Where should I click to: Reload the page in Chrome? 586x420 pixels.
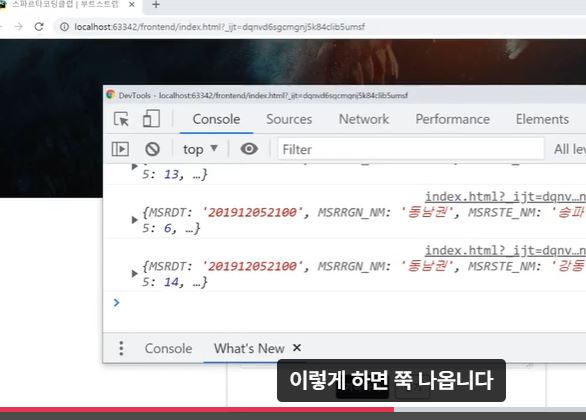coord(39,27)
